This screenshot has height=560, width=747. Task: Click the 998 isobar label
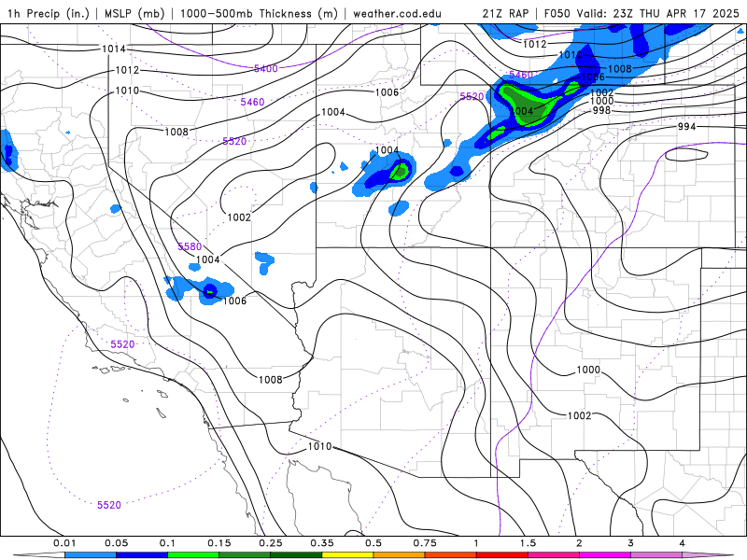pyautogui.click(x=601, y=110)
